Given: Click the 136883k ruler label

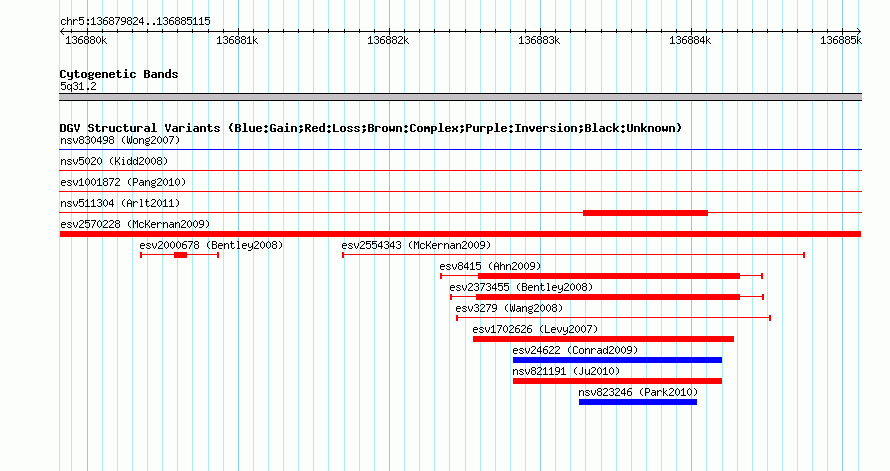Looking at the screenshot, I should click(539, 40).
